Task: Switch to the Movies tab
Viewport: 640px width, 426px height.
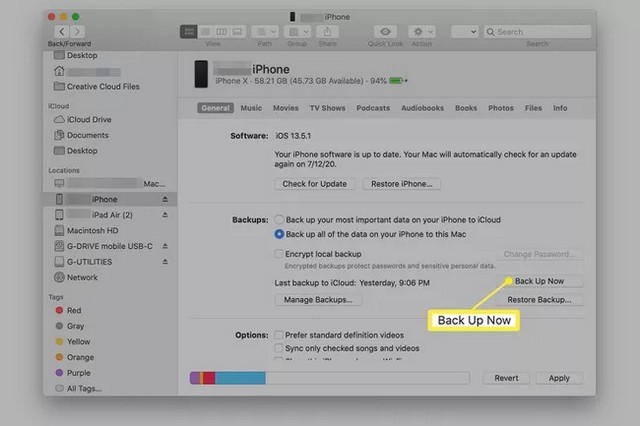Action: click(x=286, y=108)
